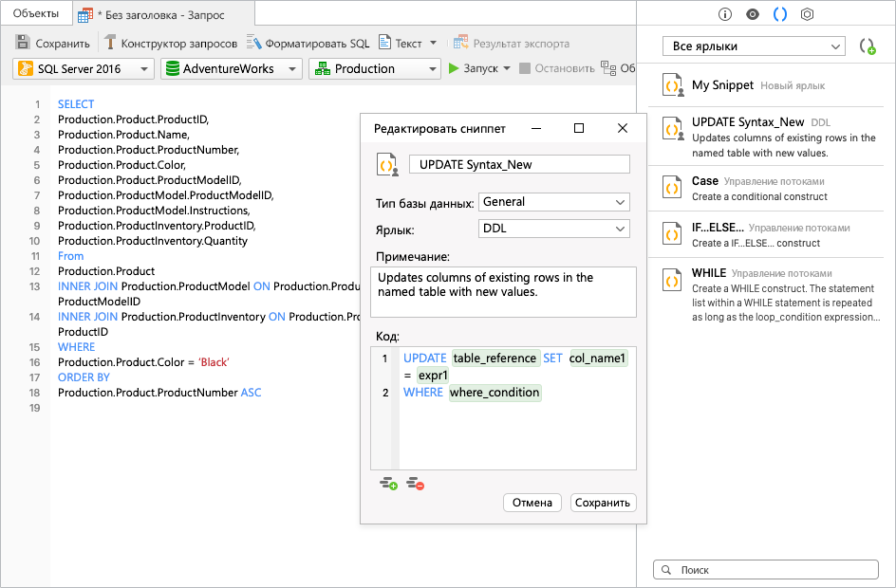Select the code snippets () panel icon
The width and height of the screenshot is (896, 588).
point(781,13)
